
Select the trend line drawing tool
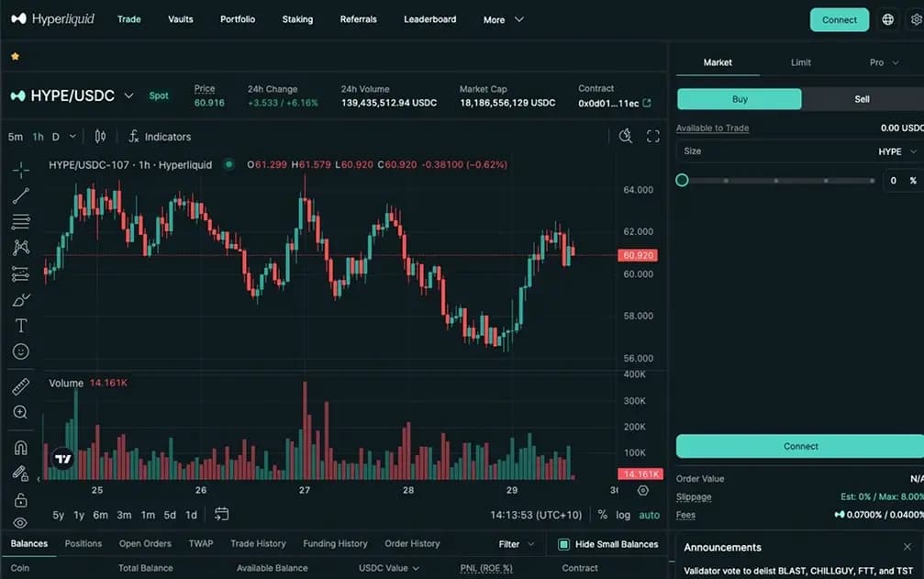[x=20, y=195]
